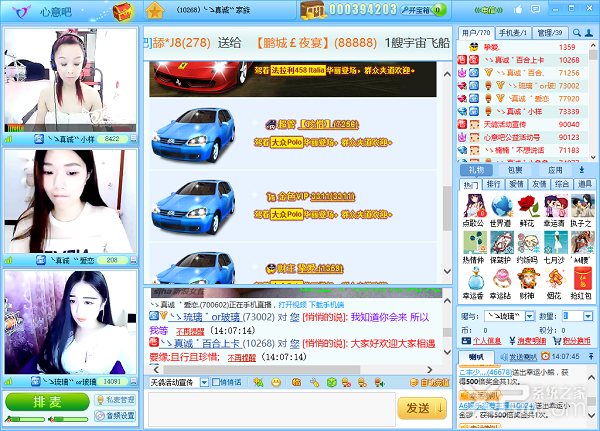Open the 应用 tab

(555, 170)
